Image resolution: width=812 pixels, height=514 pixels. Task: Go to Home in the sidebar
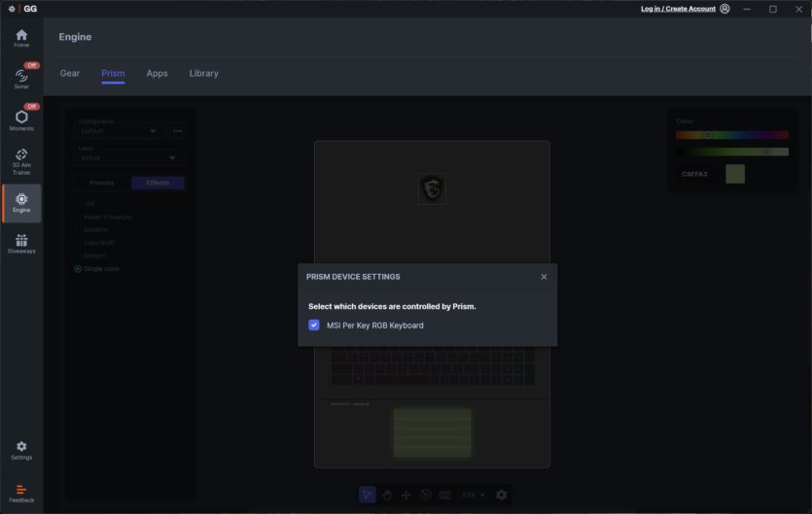pyautogui.click(x=21, y=38)
